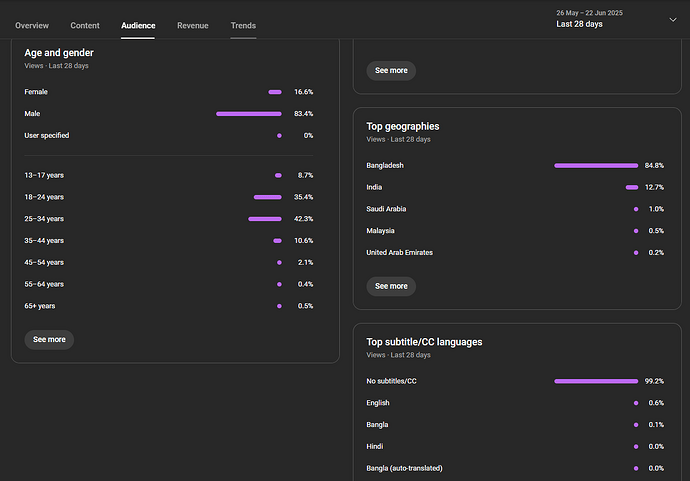Open the date range dropdown chevron
Viewport: 690px width, 481px height.
click(x=672, y=19)
